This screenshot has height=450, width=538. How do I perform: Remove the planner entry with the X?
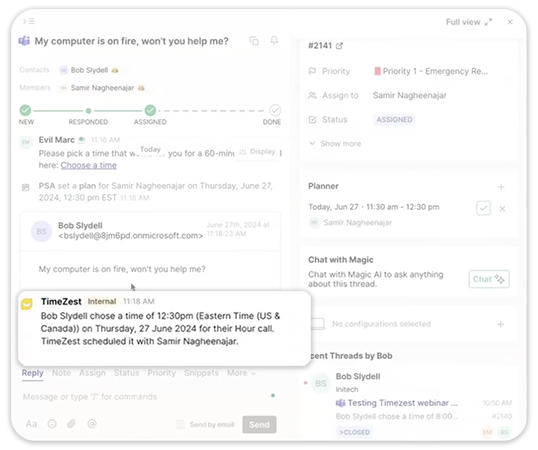point(502,209)
